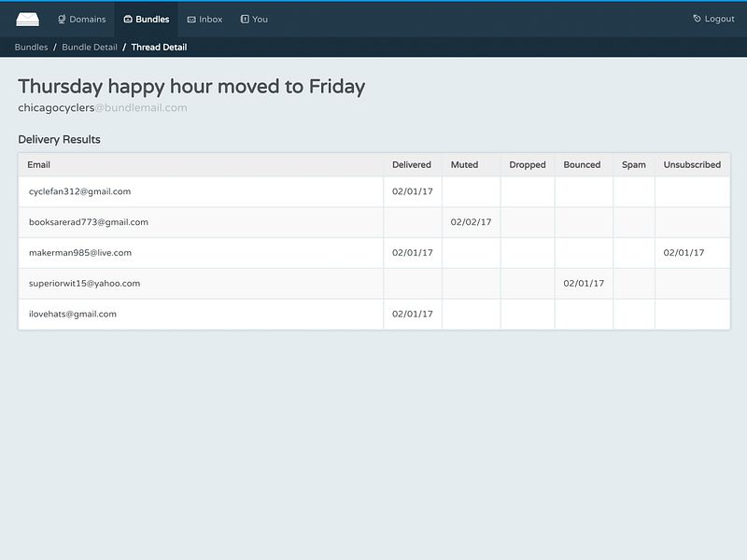Select superiorwit15@yahoo.com email cell

201,284
